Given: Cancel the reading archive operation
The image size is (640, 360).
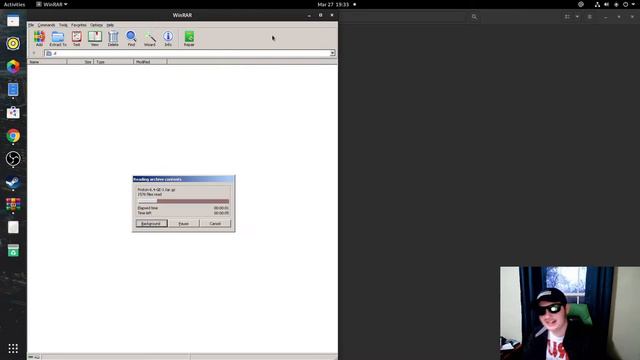Looking at the screenshot, I should (x=215, y=223).
